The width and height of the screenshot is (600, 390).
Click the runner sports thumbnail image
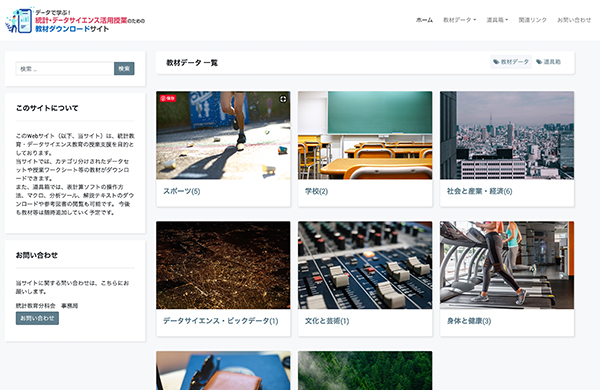point(223,135)
